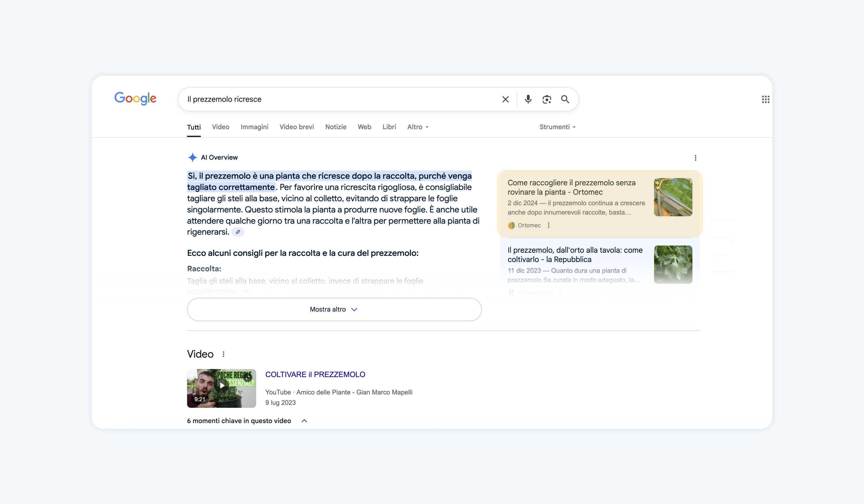Image resolution: width=864 pixels, height=504 pixels.
Task: Click the AI Overview sparkle icon
Action: click(x=192, y=157)
